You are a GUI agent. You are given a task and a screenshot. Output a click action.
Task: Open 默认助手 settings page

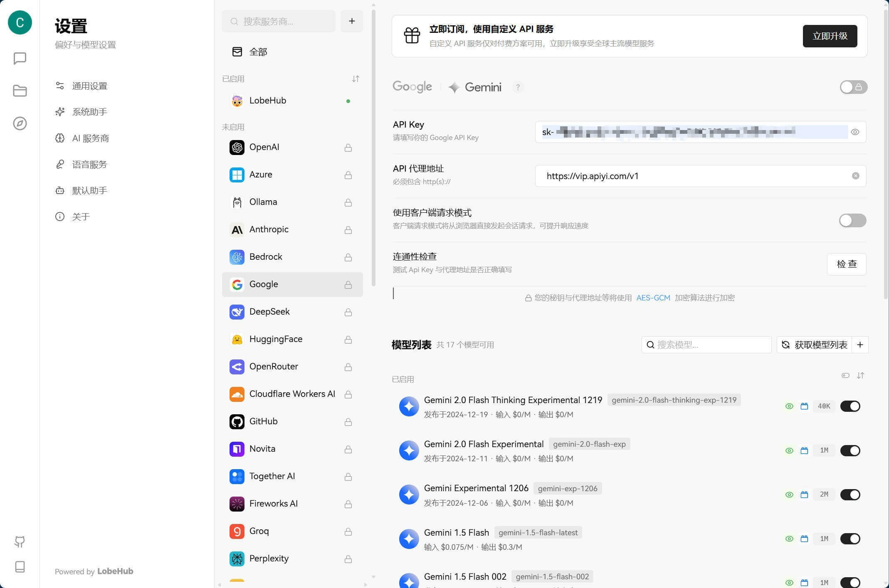[x=90, y=190]
